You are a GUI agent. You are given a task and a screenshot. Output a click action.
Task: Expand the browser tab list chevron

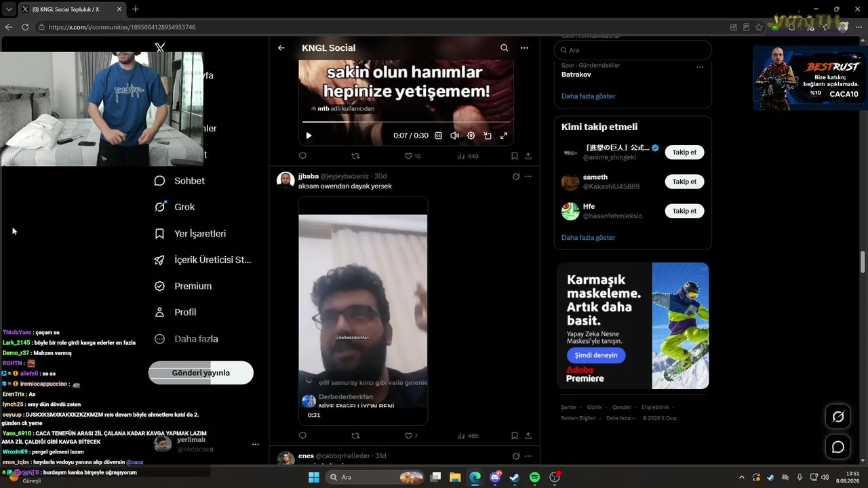[x=7, y=9]
